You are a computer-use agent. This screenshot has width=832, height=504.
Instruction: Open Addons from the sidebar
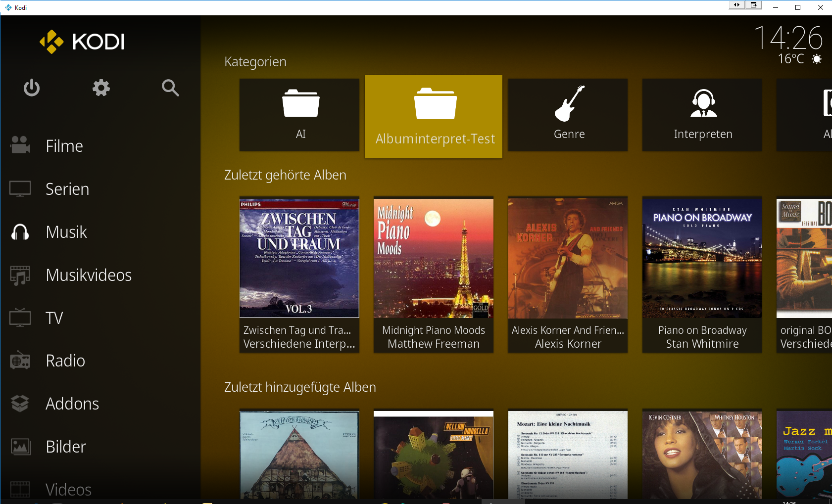(72, 404)
